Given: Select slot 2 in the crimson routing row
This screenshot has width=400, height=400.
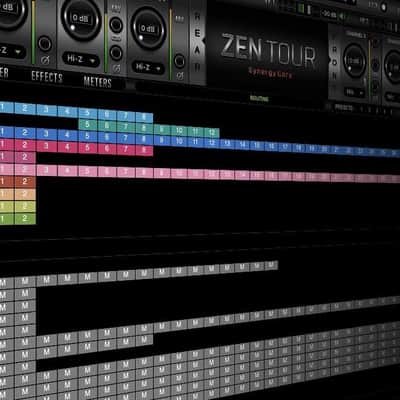Looking at the screenshot, I should point(25,145).
